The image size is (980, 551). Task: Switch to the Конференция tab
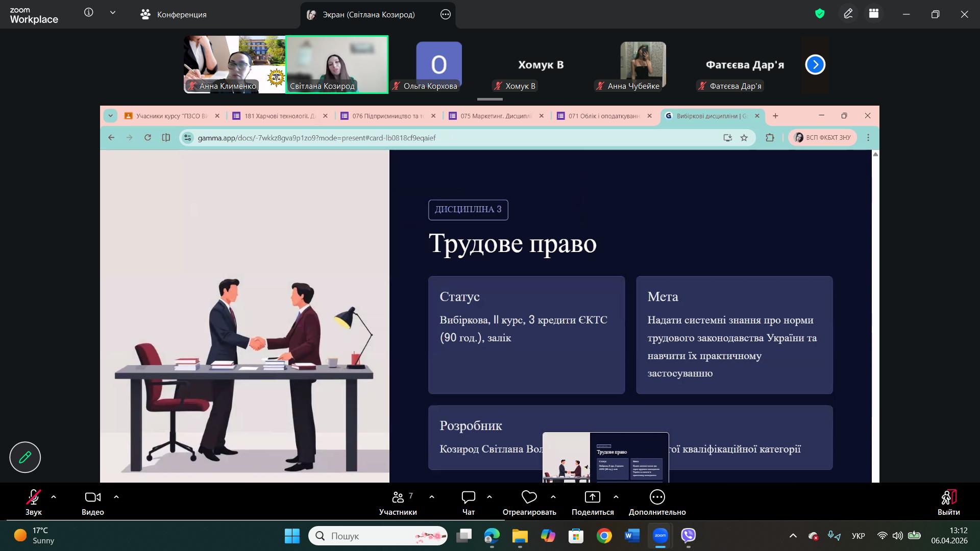pos(174,14)
